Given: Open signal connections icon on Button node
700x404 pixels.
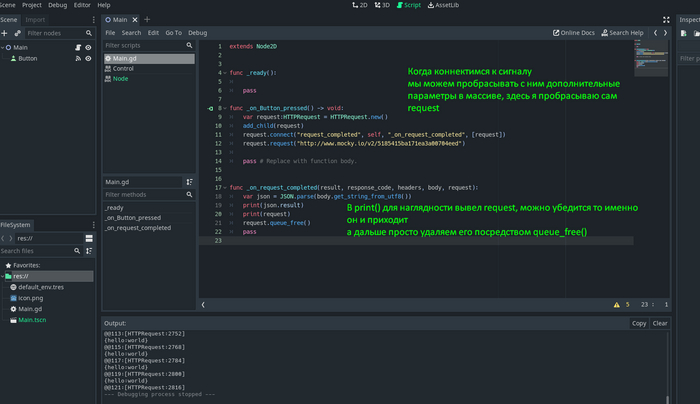Looking at the screenshot, I should click(x=76, y=59).
